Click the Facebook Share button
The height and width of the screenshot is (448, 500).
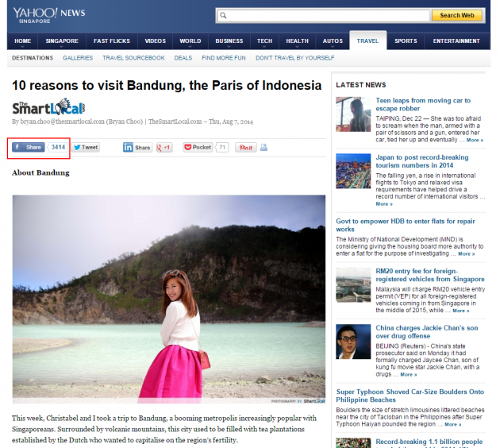coord(29,147)
